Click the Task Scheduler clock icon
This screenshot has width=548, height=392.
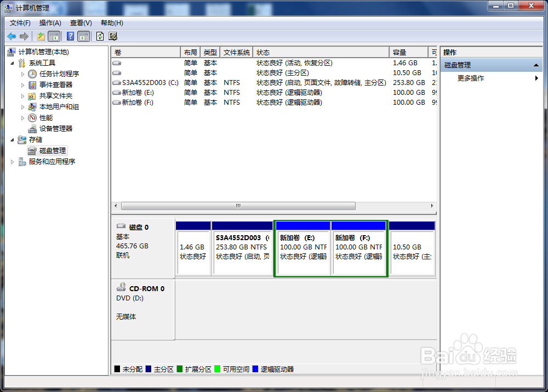[32, 74]
